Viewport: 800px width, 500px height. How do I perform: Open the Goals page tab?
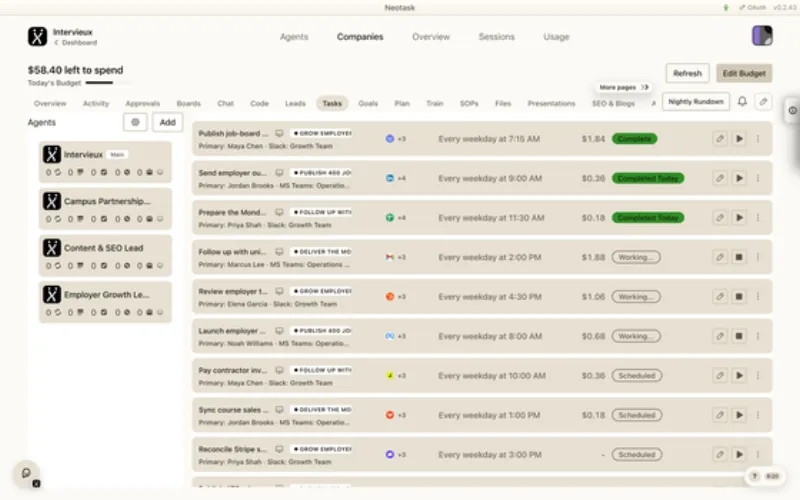pyautogui.click(x=368, y=104)
